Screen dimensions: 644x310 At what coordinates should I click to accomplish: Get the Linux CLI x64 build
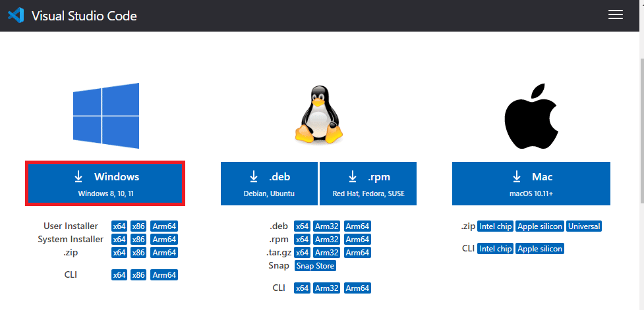[303, 288]
